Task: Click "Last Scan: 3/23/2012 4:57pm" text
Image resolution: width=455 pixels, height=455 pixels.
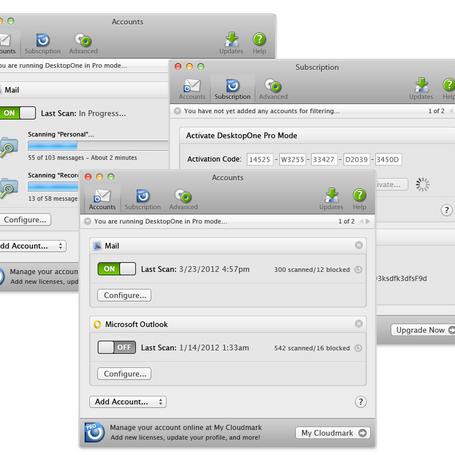Action: (x=195, y=269)
